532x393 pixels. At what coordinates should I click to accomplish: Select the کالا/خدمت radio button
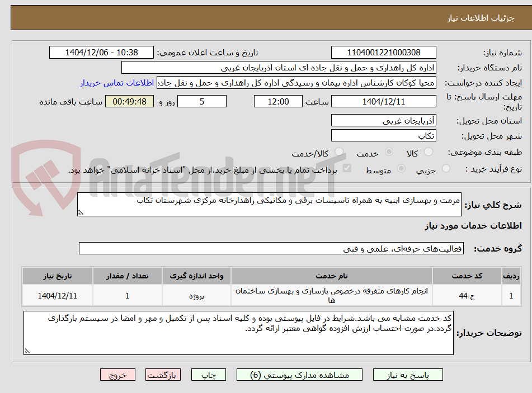338,152
